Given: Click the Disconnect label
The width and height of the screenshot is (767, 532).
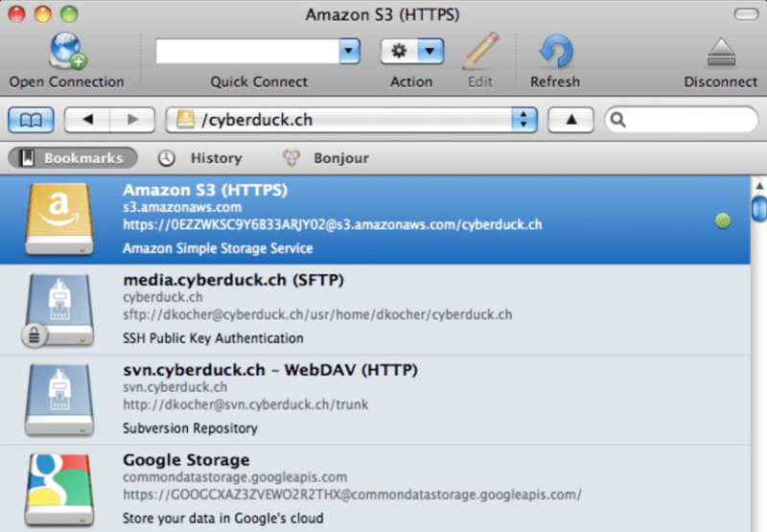Looking at the screenshot, I should pyautogui.click(x=721, y=81).
